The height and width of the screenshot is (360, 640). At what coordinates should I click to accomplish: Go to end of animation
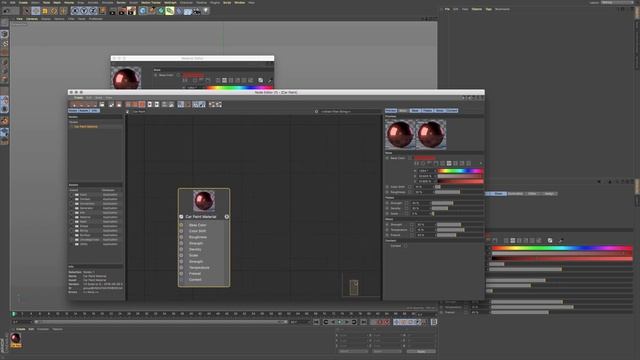[x=364, y=322]
